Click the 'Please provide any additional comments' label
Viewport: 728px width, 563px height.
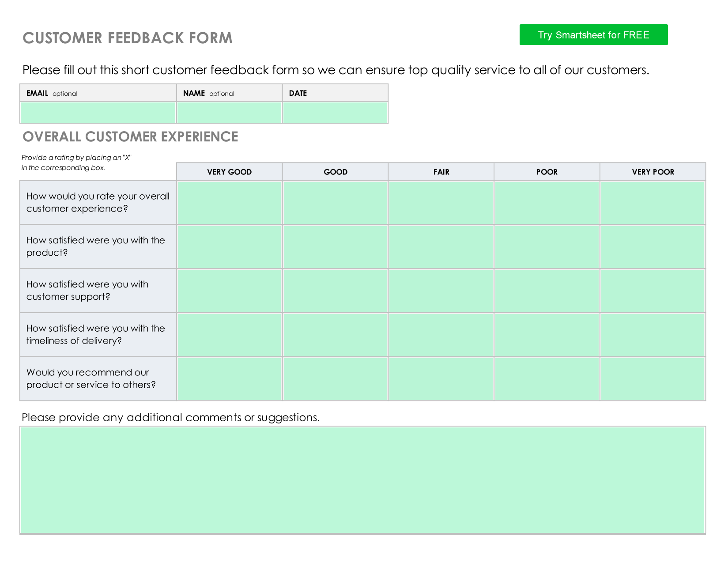[170, 418]
